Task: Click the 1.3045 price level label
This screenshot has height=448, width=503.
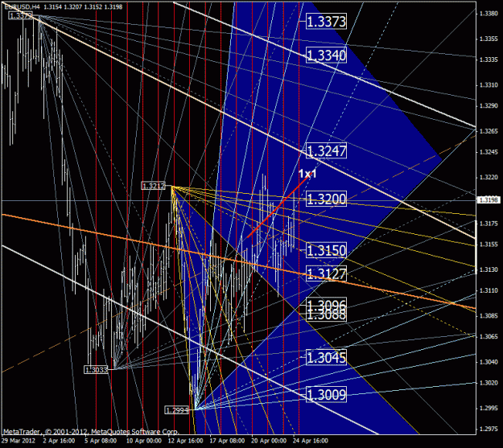Action: [x=326, y=357]
